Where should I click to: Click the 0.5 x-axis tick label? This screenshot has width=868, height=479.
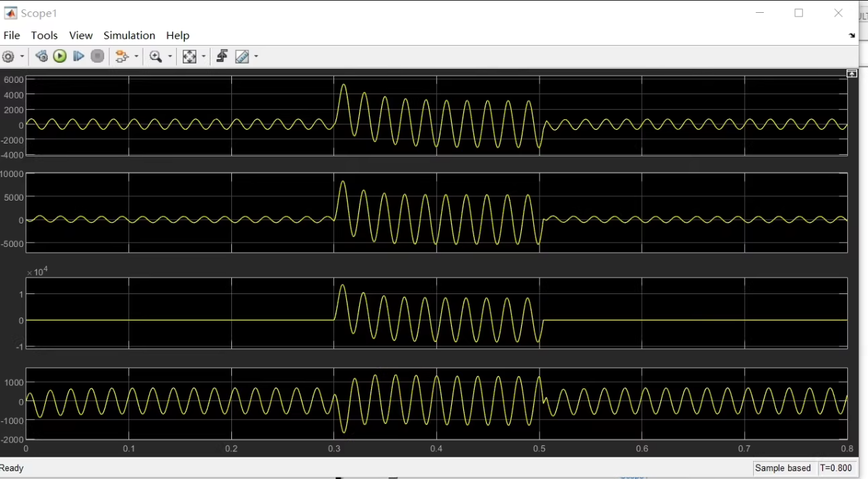click(540, 449)
